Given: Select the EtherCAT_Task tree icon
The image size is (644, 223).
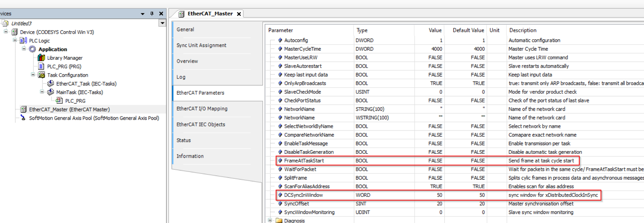Looking at the screenshot, I should [x=51, y=84].
